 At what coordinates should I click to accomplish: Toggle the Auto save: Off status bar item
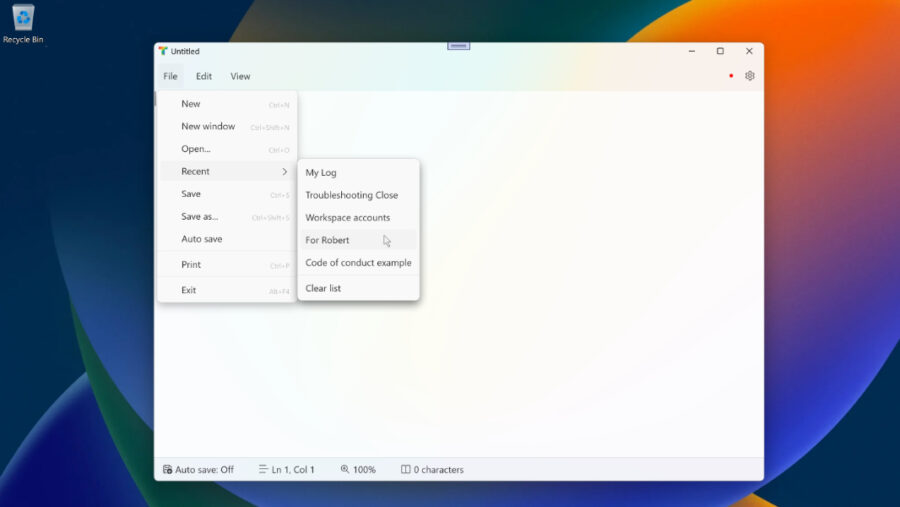198,469
